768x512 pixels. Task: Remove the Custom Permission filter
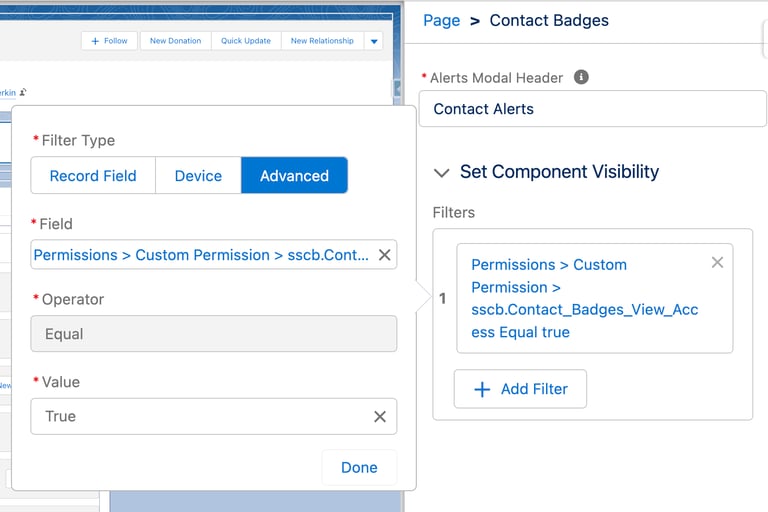coord(717,262)
